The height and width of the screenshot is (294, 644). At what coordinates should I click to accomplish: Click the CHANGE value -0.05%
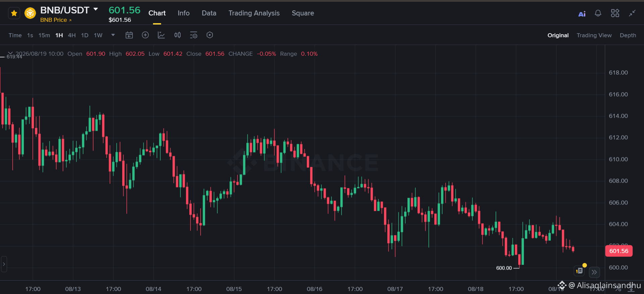pyautogui.click(x=266, y=54)
